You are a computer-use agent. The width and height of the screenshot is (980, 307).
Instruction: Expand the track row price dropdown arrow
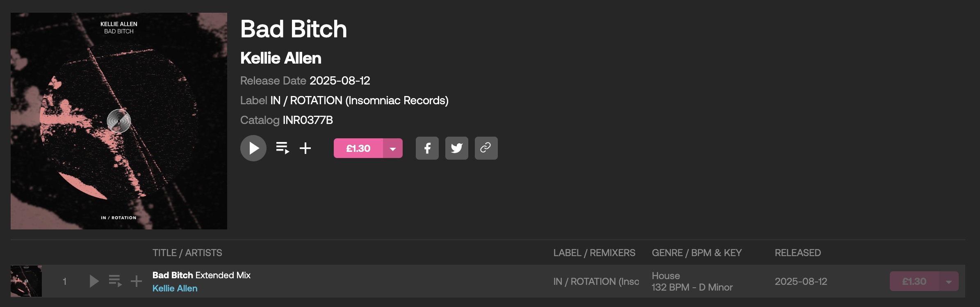click(x=949, y=282)
